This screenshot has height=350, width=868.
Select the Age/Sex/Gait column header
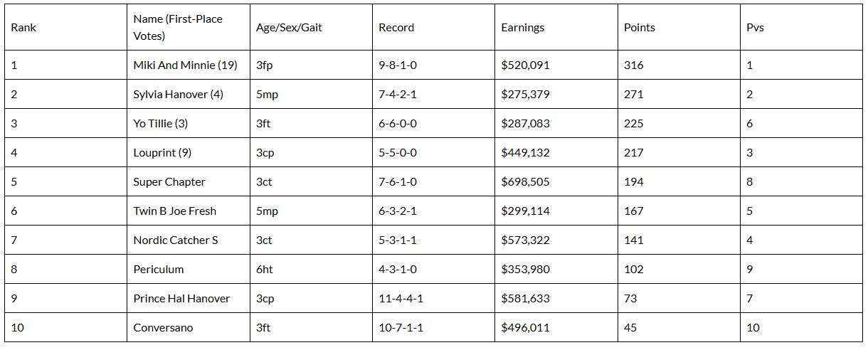click(287, 28)
